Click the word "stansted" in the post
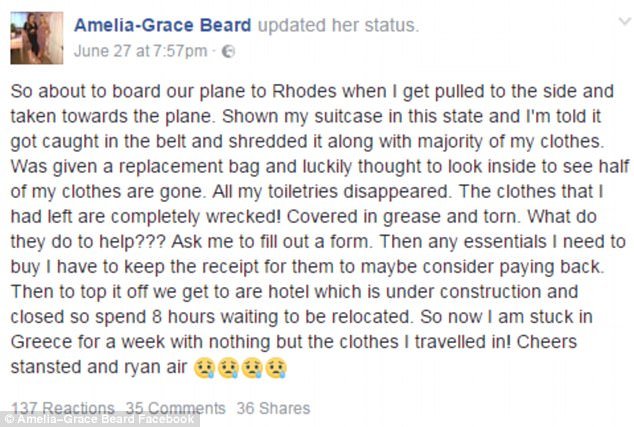This screenshot has width=634, height=427. [x=50, y=368]
